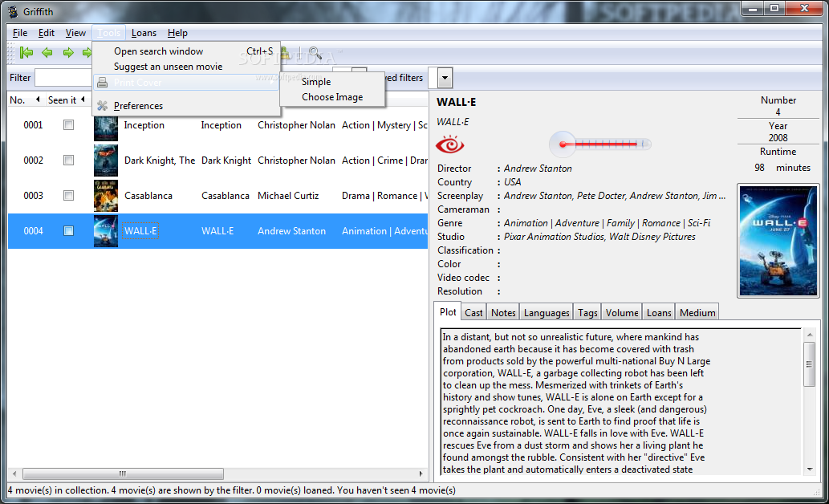Viewport: 829px width, 504px height.
Task: Select the Casablanca title cell
Action: tap(148, 196)
